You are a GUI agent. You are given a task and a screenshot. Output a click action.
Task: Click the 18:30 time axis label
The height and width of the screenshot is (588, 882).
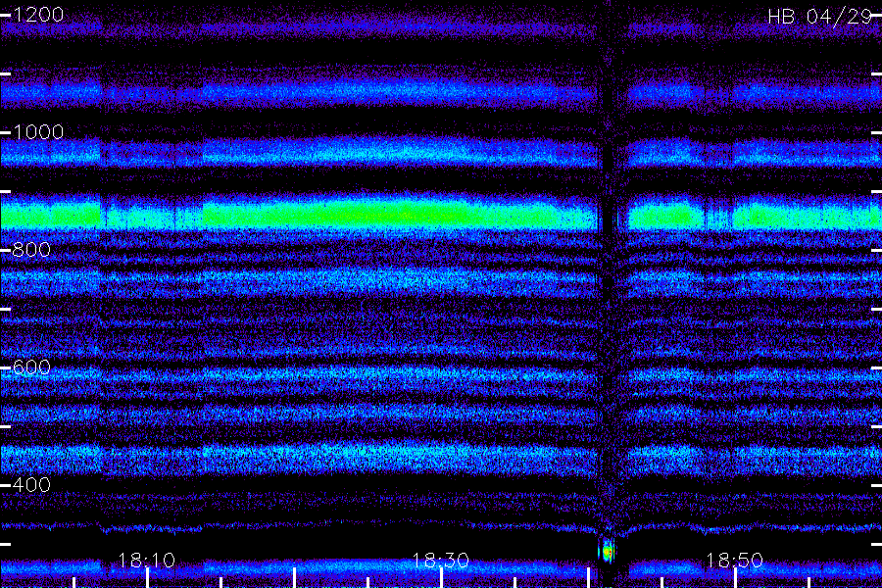[440, 561]
